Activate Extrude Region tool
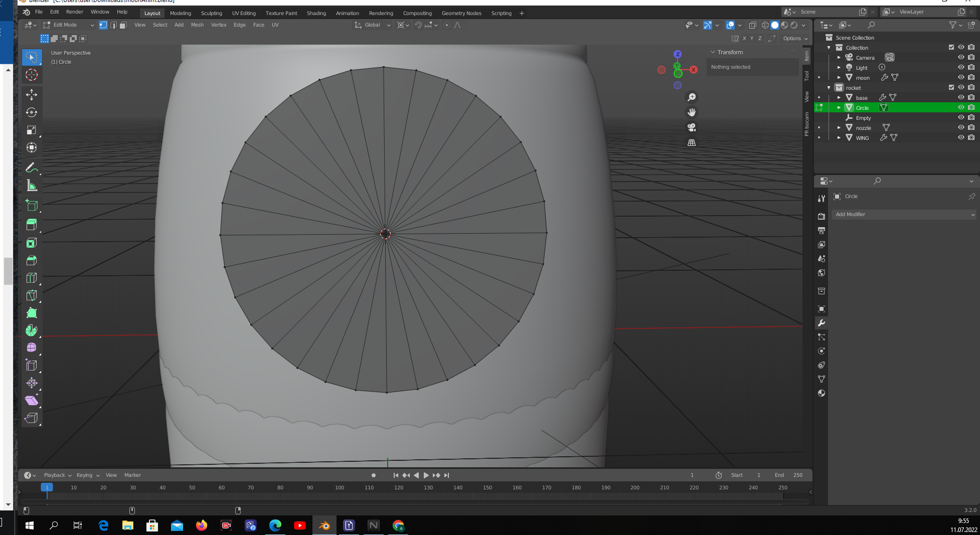Viewport: 980px width, 535px height. 32,225
